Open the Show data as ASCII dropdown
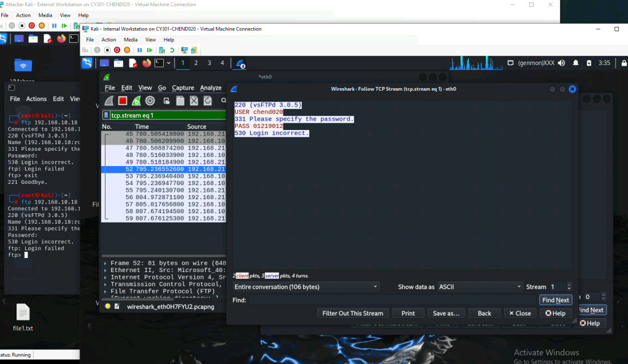628x364 pixels. [x=480, y=287]
